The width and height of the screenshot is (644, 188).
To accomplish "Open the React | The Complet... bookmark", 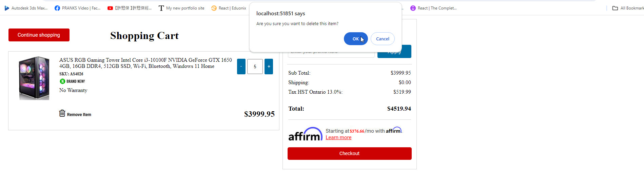I will [x=433, y=8].
